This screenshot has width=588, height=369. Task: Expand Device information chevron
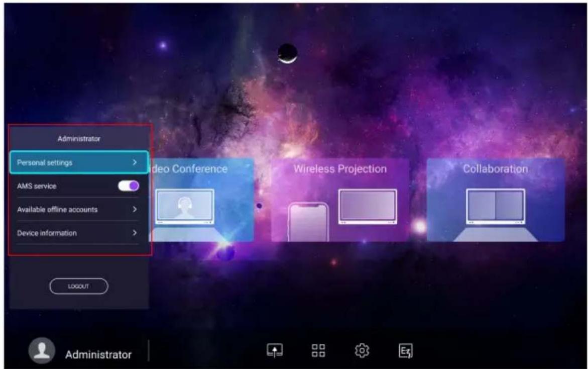click(x=135, y=233)
